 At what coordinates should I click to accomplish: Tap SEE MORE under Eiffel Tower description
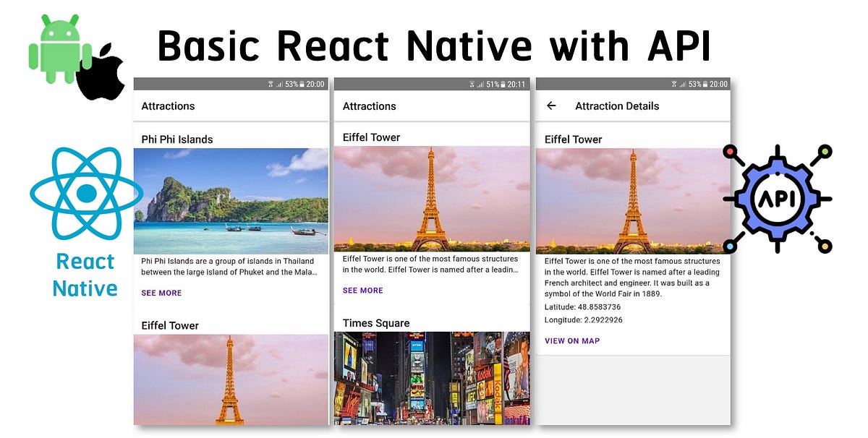point(363,291)
